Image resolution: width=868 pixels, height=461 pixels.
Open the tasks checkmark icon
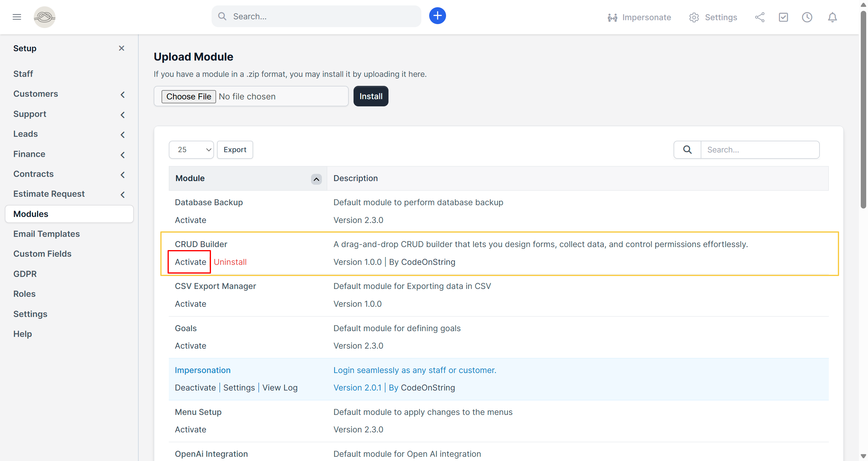783,17
